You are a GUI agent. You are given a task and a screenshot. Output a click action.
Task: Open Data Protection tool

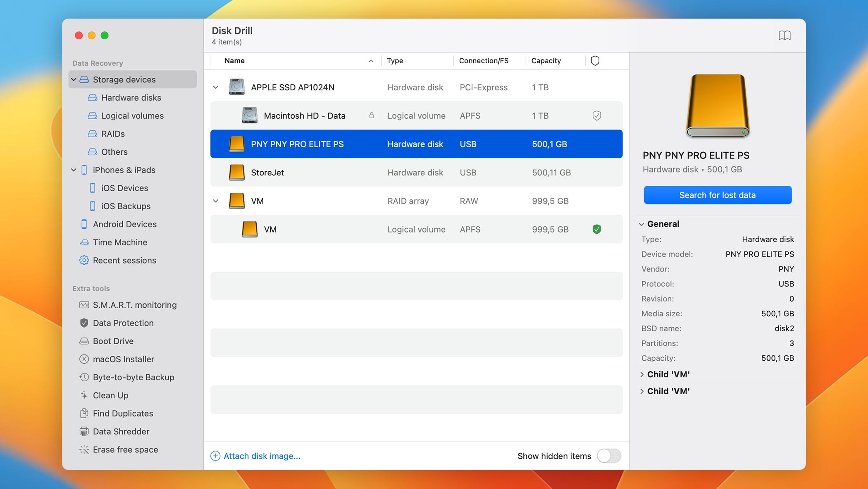(x=117, y=323)
